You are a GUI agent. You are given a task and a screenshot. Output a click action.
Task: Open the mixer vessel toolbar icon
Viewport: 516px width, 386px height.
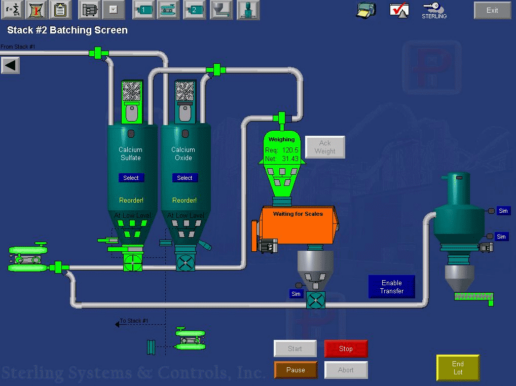[x=248, y=10]
